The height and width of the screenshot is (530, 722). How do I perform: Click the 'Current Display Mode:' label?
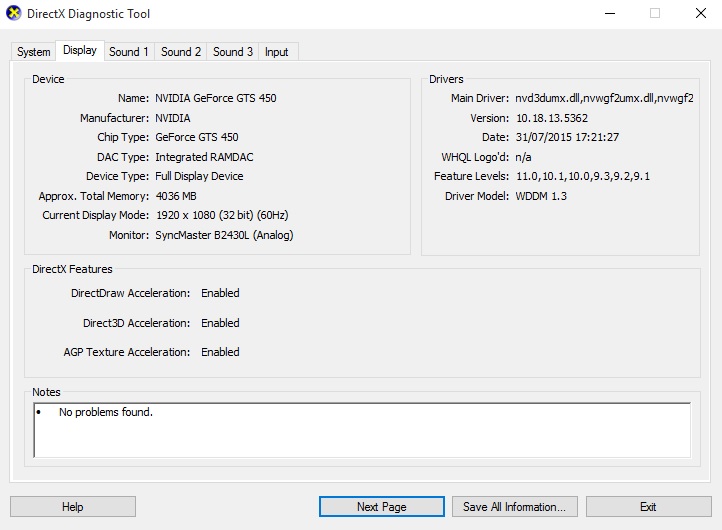pos(96,215)
